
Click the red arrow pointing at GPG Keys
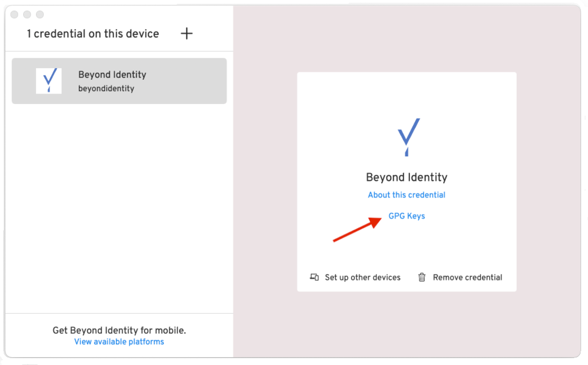click(x=357, y=230)
